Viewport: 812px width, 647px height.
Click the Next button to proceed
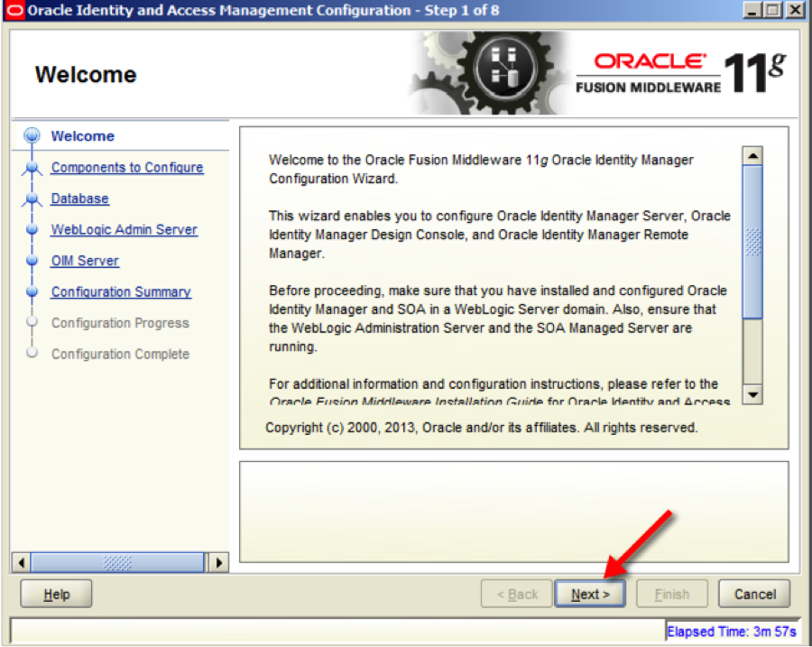pyautogui.click(x=590, y=594)
